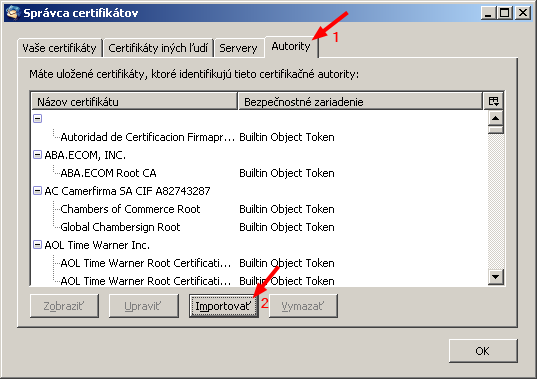The height and width of the screenshot is (379, 537).
Task: Click Builtin Object Token for Chambers of Commerce Root
Action: [x=287, y=209]
